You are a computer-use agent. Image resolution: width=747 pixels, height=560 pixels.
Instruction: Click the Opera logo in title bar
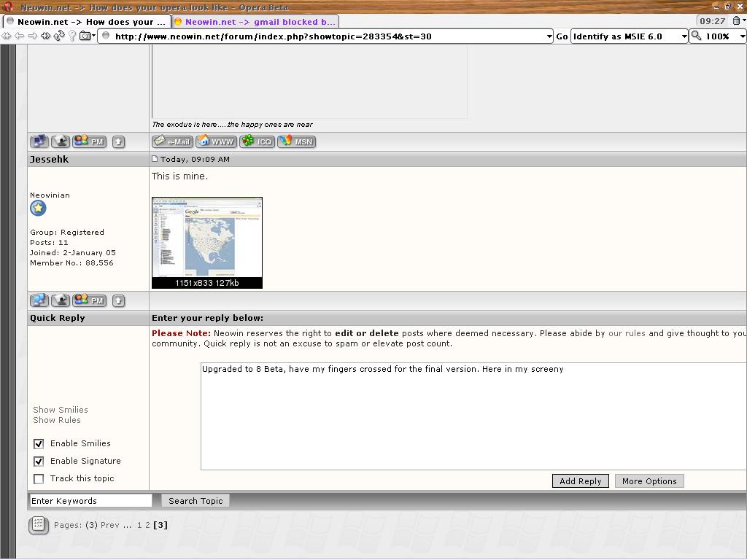pyautogui.click(x=7, y=7)
